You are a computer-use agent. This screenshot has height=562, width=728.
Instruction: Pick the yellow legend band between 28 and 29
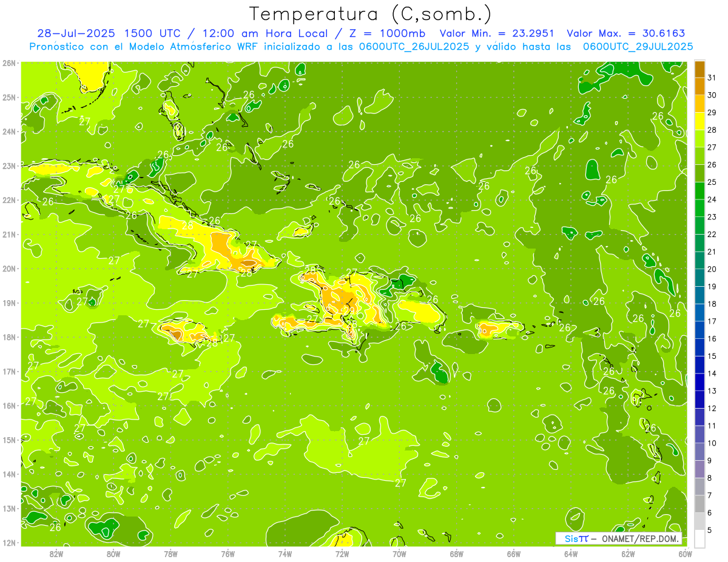coord(700,121)
